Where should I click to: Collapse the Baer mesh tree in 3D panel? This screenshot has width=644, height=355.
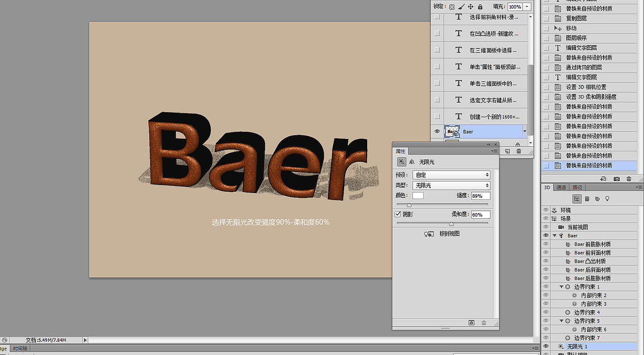[x=555, y=236]
